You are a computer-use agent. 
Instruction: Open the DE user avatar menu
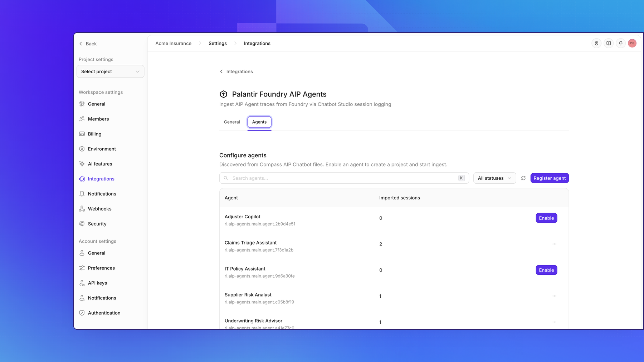(x=632, y=43)
